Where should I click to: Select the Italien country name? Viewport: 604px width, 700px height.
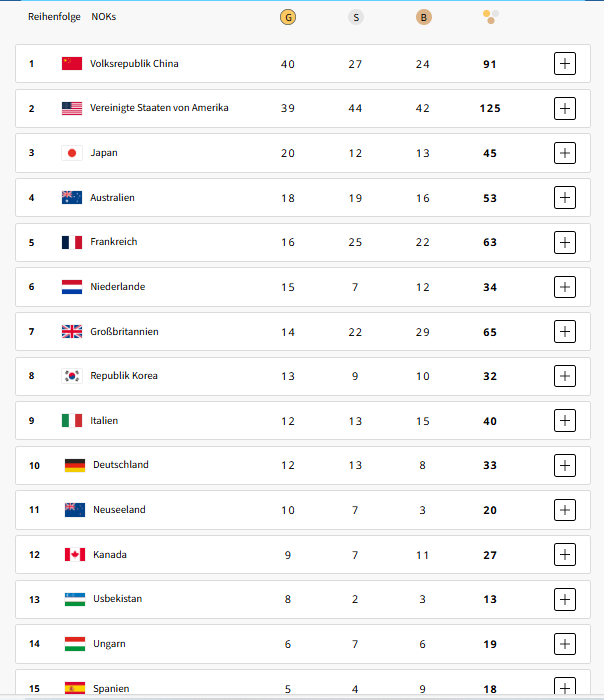(104, 421)
